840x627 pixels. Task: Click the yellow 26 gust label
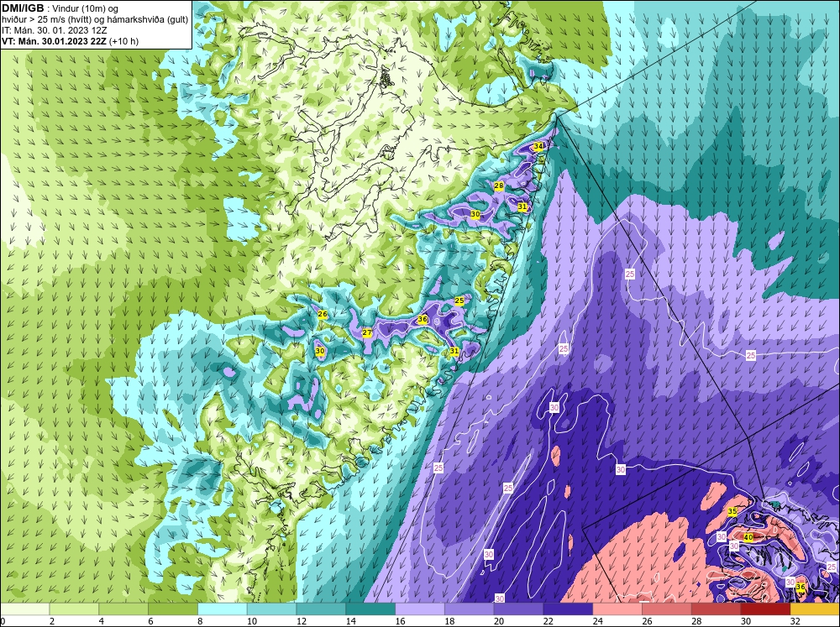coord(323,314)
